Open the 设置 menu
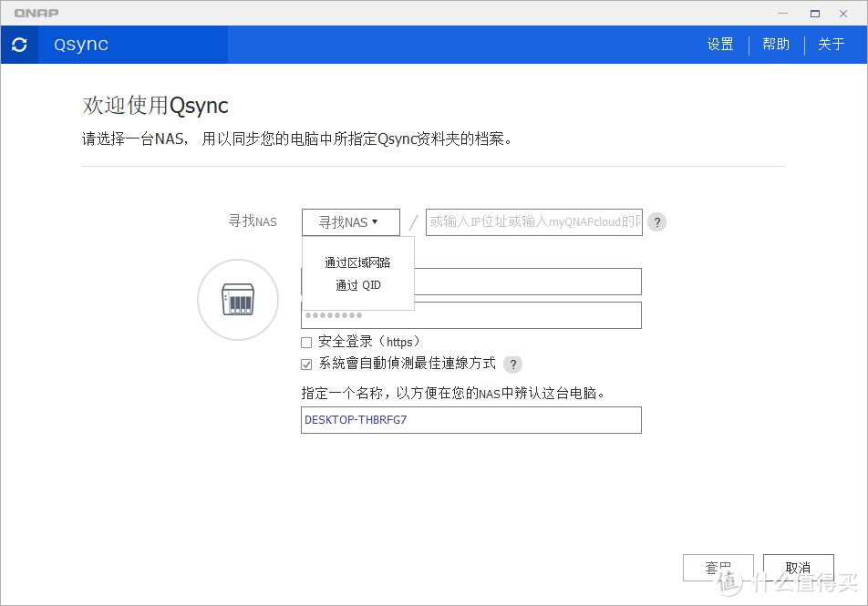The image size is (868, 606). (719, 44)
